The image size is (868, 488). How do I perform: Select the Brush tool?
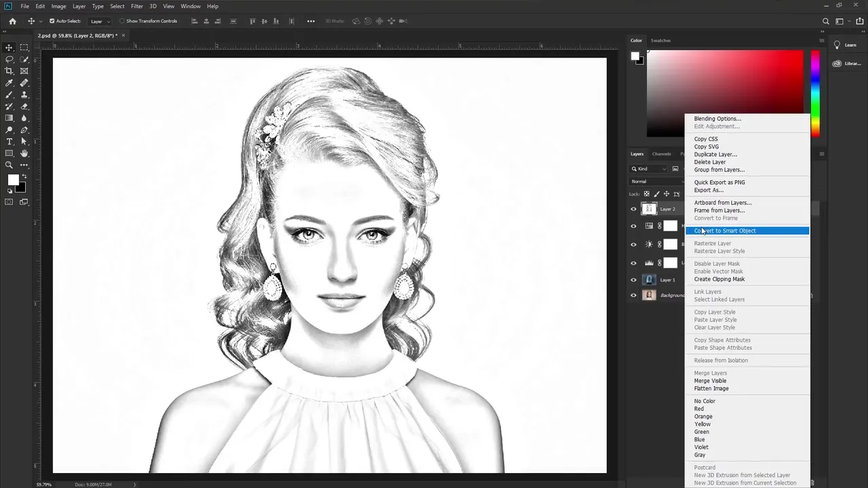click(x=9, y=94)
